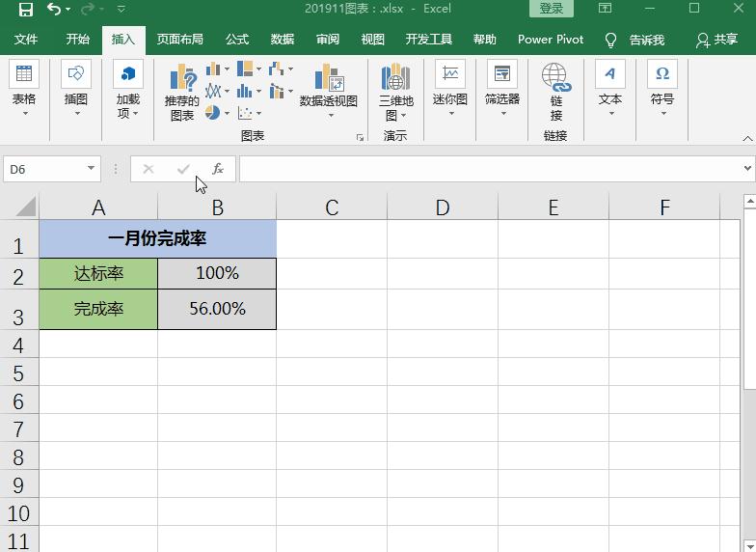The height and width of the screenshot is (552, 756).
Task: Insert combo chart icon
Action: click(x=276, y=91)
